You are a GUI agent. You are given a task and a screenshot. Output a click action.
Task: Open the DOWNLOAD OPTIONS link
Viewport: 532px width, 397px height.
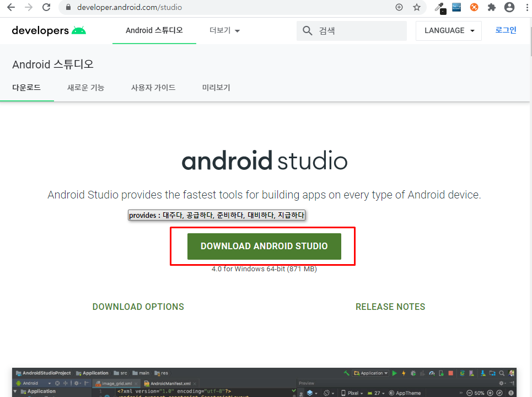pos(138,307)
